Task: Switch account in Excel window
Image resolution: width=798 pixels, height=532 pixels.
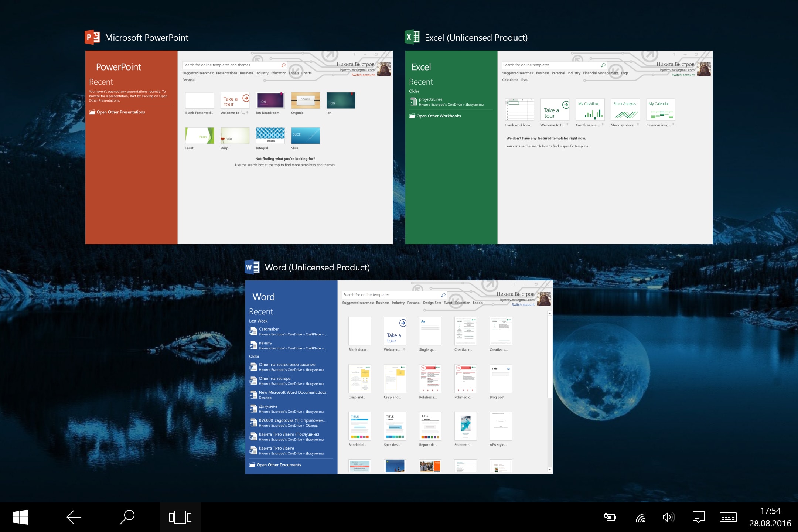Action: pyautogui.click(x=683, y=75)
